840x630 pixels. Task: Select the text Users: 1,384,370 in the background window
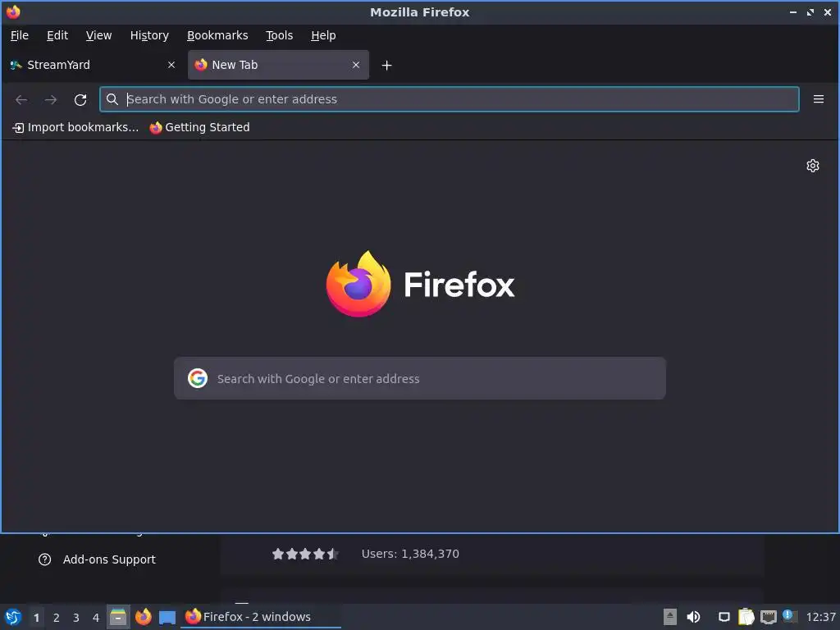410,554
